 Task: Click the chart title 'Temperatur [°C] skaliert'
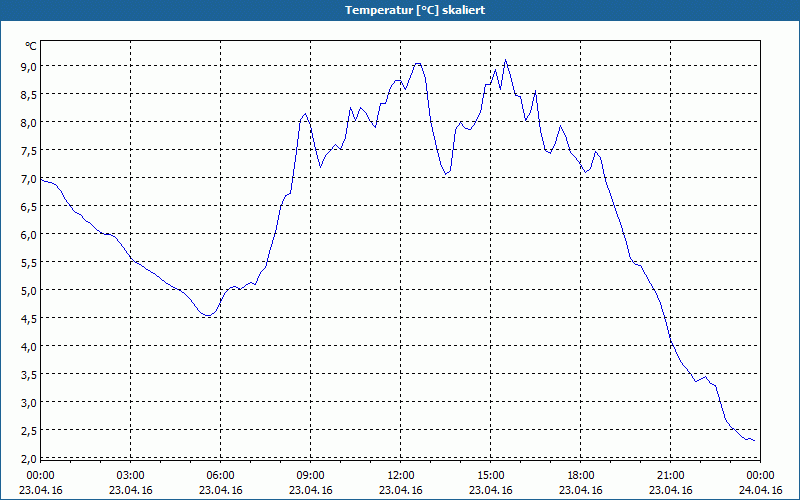pyautogui.click(x=415, y=10)
